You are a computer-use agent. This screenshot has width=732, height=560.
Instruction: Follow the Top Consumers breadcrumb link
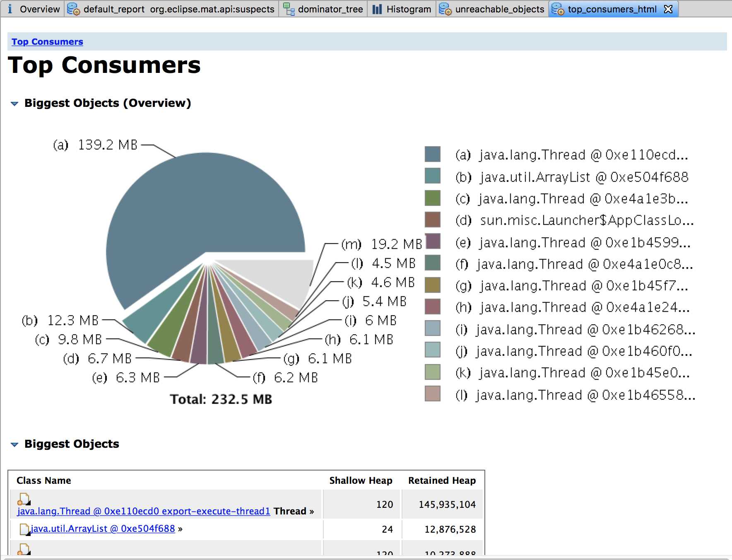[47, 42]
